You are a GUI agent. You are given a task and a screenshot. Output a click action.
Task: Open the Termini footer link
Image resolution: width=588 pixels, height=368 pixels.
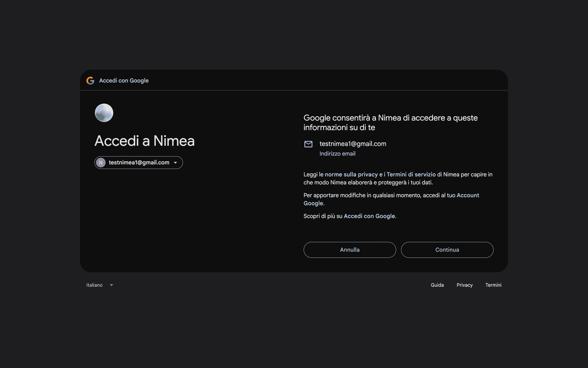click(493, 285)
